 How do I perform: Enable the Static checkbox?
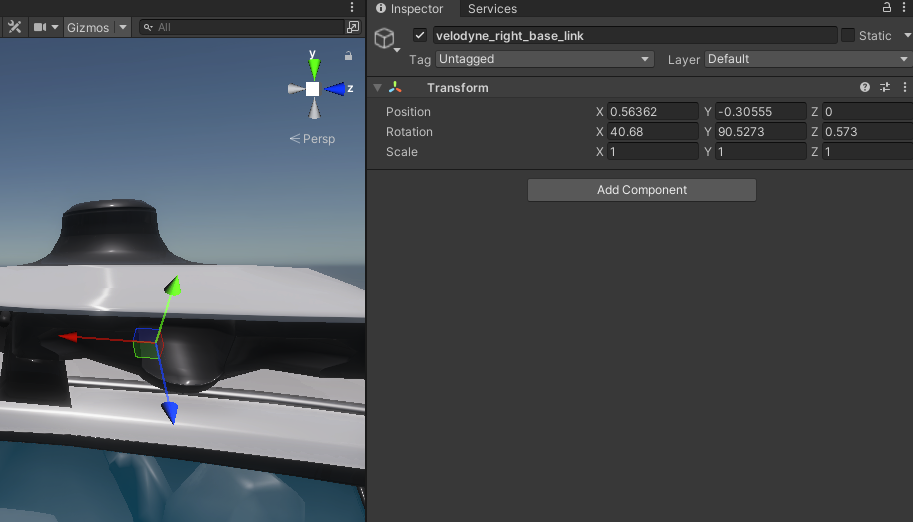pyautogui.click(x=848, y=35)
